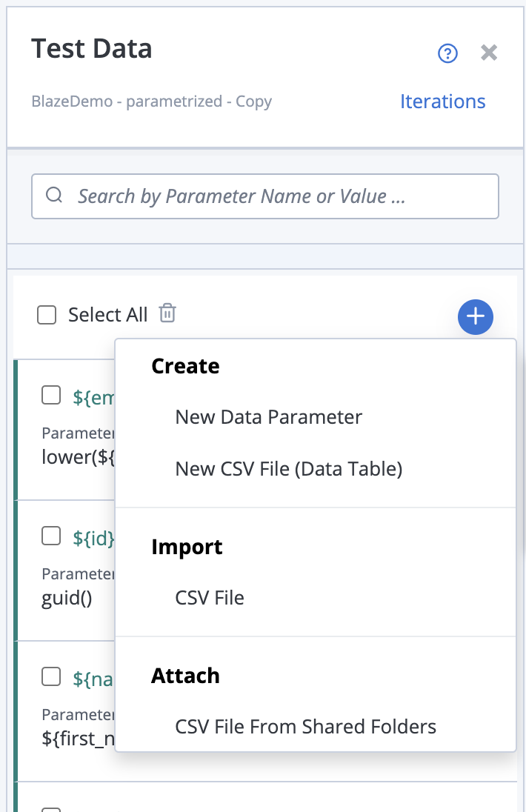Click the search magnifier icon
The width and height of the screenshot is (526, 812).
point(54,196)
